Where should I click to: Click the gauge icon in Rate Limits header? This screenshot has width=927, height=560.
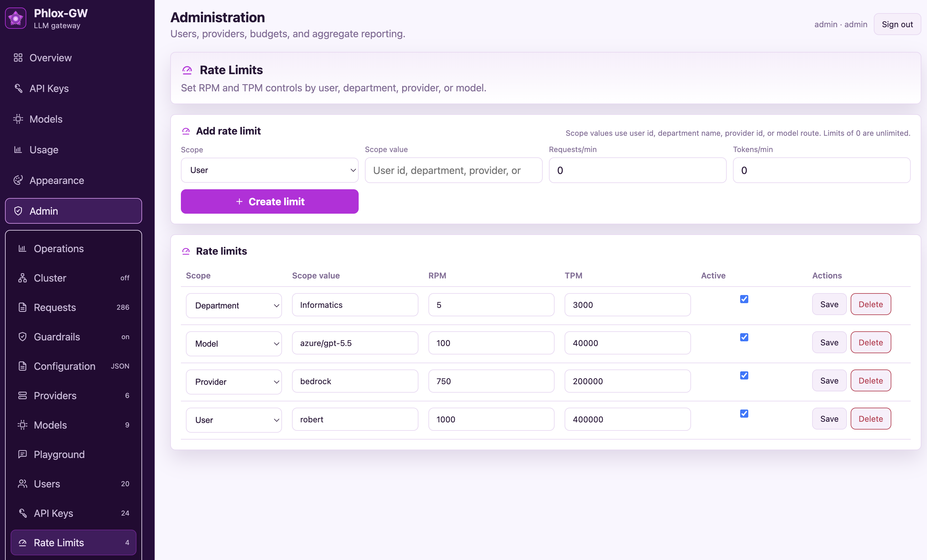pyautogui.click(x=187, y=70)
